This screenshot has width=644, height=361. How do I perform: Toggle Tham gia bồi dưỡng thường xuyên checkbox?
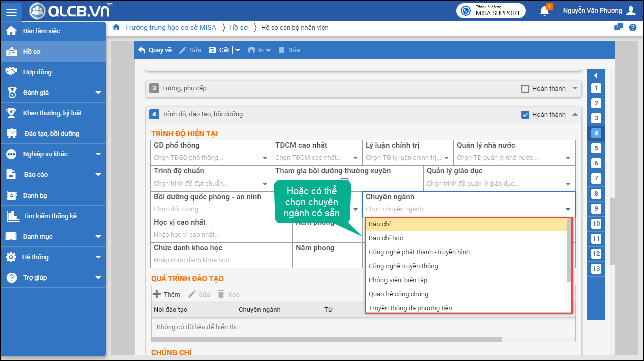344,181
